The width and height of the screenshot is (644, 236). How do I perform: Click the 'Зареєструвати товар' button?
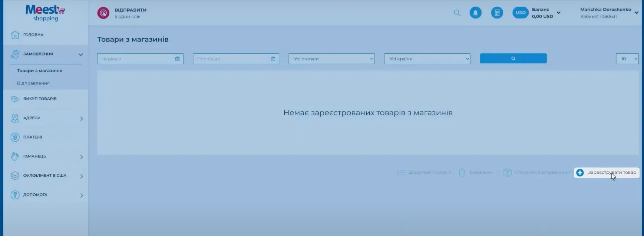pos(607,173)
